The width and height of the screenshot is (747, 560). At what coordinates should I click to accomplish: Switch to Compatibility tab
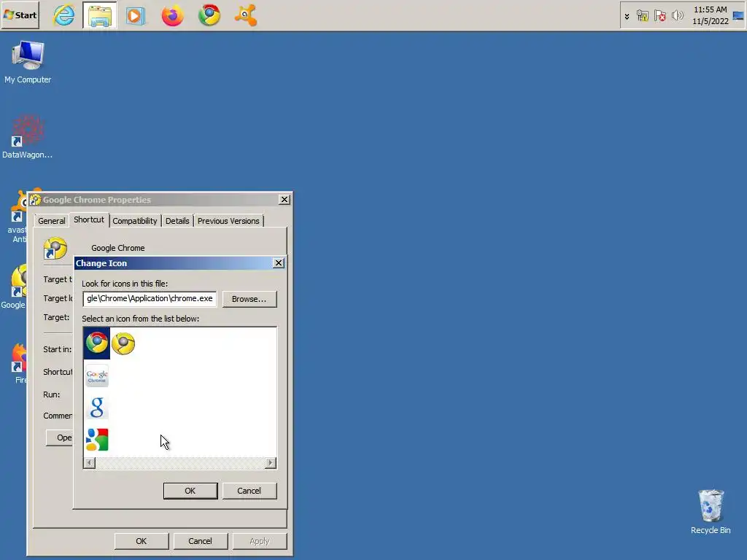tap(135, 221)
